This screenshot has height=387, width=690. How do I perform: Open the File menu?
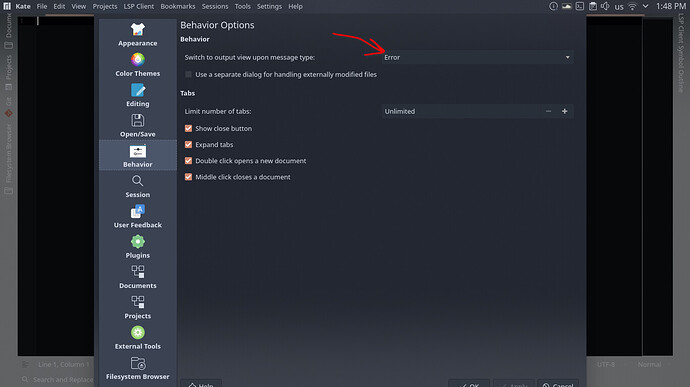pos(42,6)
